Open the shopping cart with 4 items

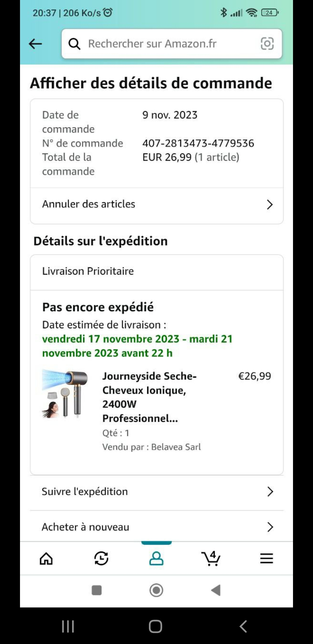click(x=211, y=558)
